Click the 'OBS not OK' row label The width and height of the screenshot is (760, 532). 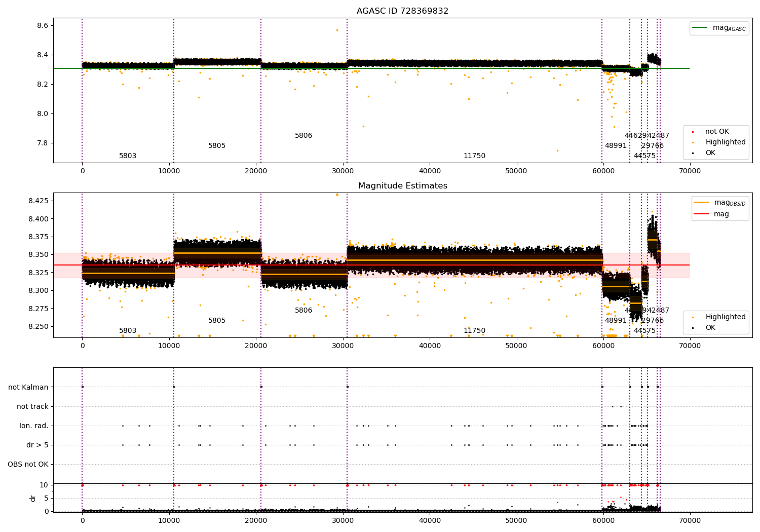tap(28, 464)
